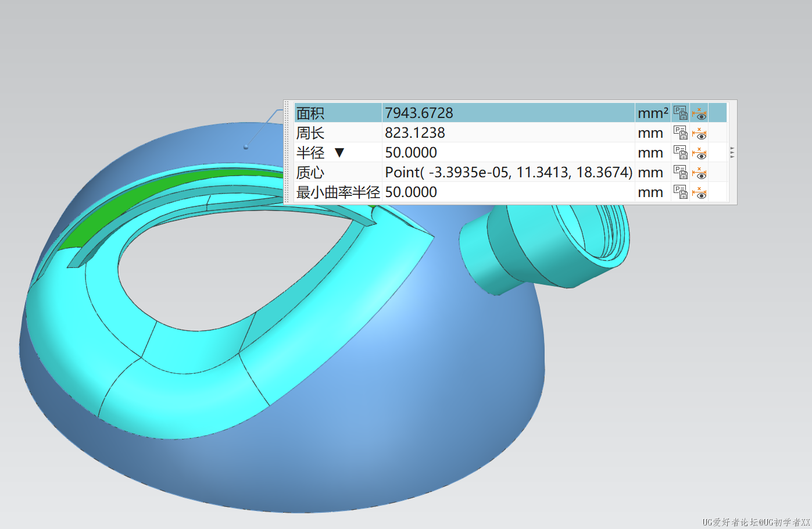812x529 pixels.
Task: Click the mm unit in the 周长 row
Action: click(x=650, y=133)
